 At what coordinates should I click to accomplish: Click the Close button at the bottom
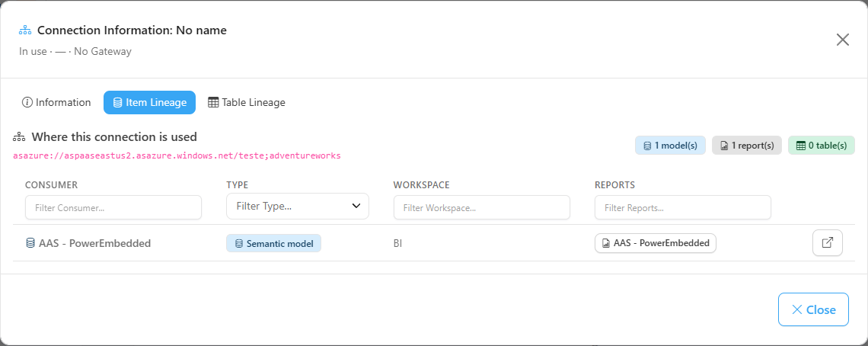pyautogui.click(x=813, y=309)
